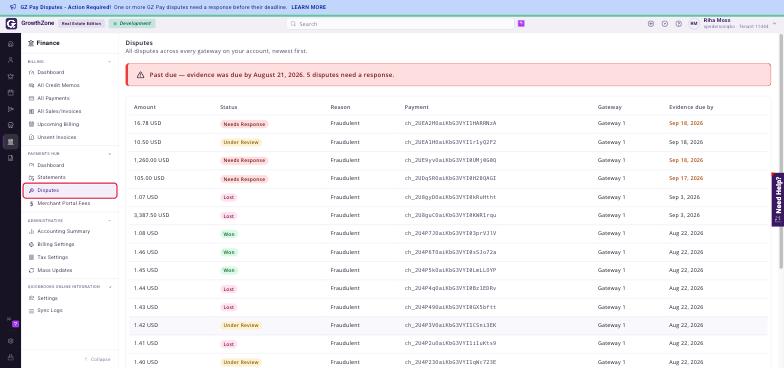
Task: Click the Needs Response badge for 16.78 USD
Action: pyautogui.click(x=244, y=124)
